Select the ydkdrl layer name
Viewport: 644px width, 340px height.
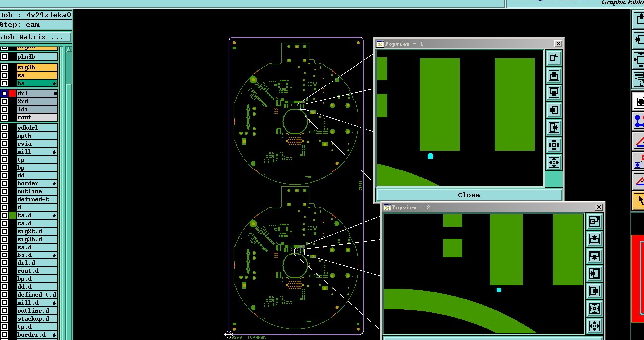click(37, 128)
